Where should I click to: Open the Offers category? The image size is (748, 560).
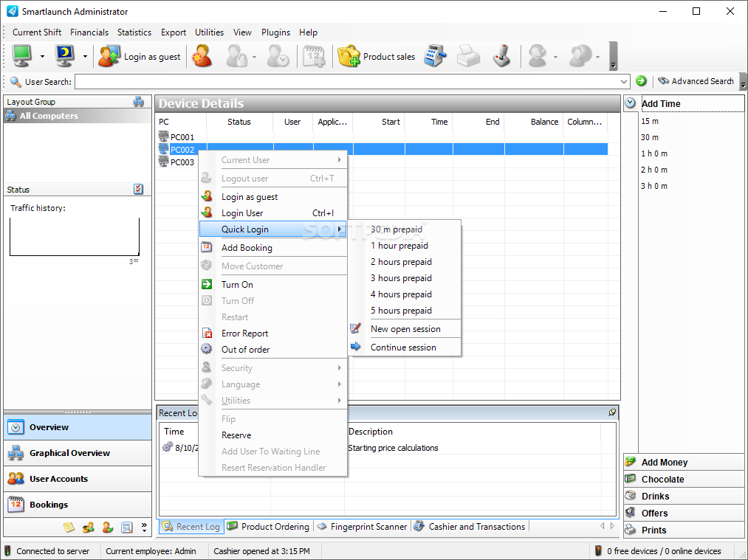point(684,514)
